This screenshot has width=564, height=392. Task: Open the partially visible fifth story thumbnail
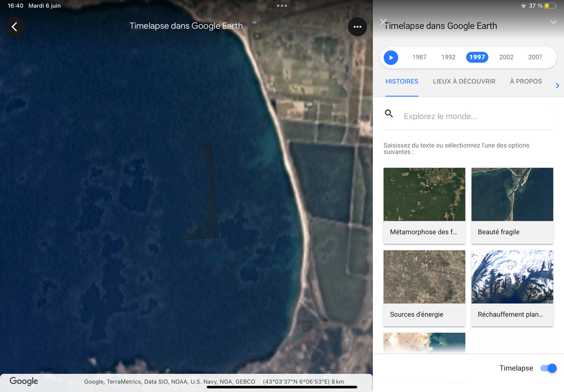click(x=425, y=342)
